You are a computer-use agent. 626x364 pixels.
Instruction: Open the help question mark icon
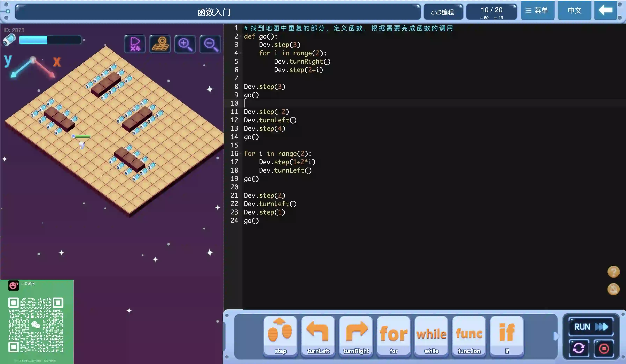tap(613, 272)
